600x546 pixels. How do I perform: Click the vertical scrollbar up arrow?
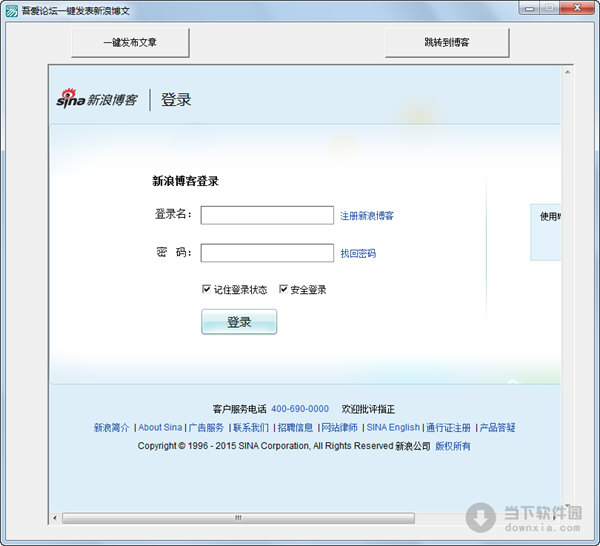coord(567,72)
